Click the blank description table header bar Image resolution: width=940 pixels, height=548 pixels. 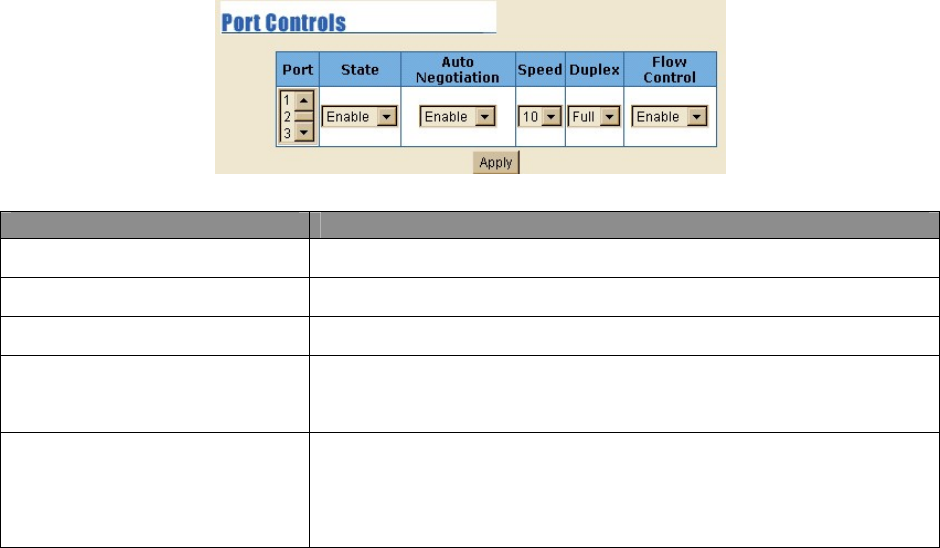click(470, 223)
